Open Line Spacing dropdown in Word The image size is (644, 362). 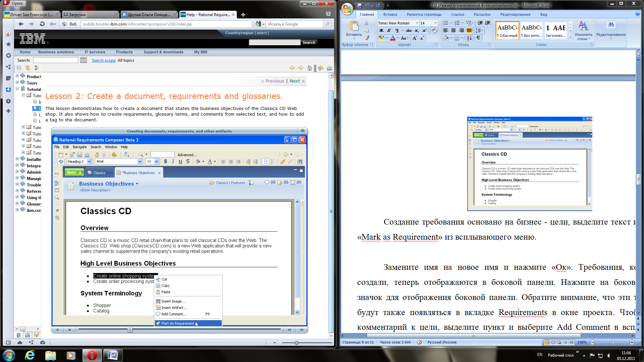coord(479,31)
